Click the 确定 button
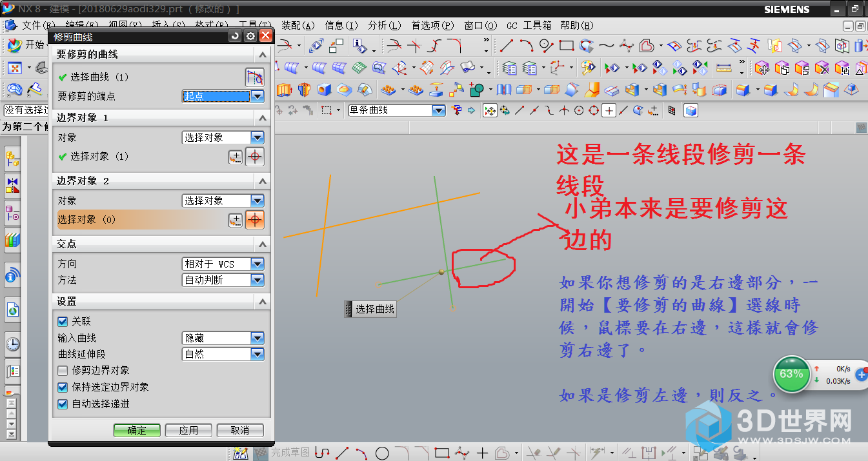The width and height of the screenshot is (868, 461). [137, 430]
